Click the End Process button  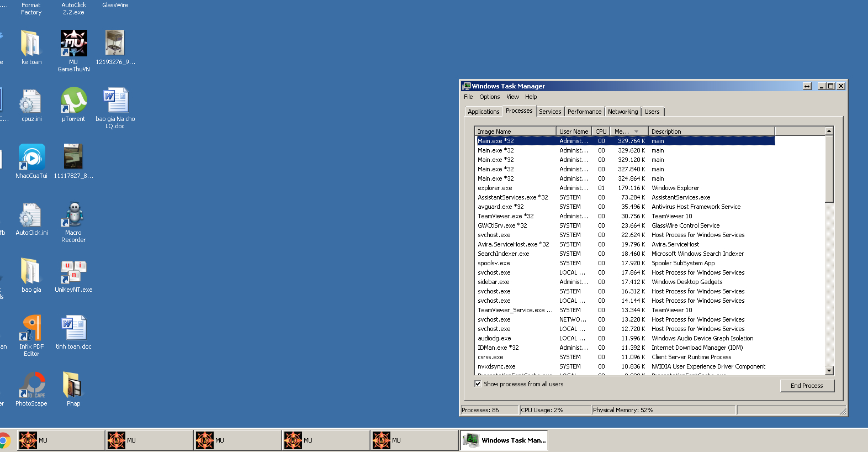pos(807,386)
